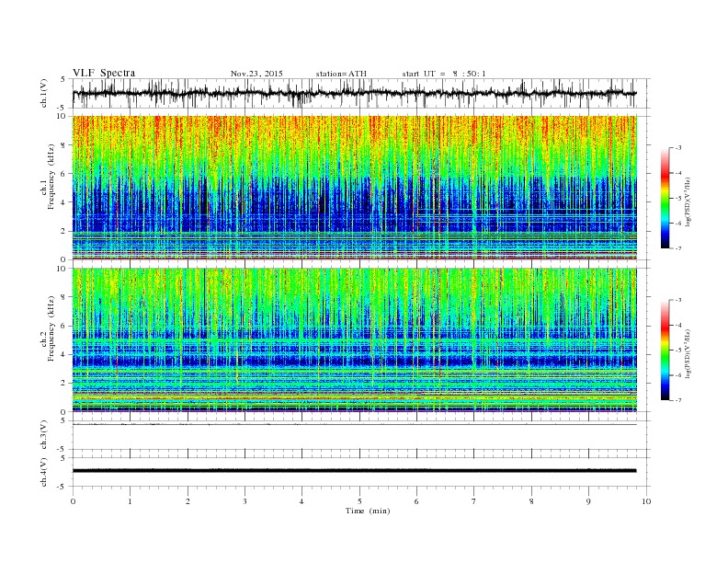Click the ch.1 'Frequency (kHz)' axis label
Viewport: 728px width, 563px height.
[51, 177]
